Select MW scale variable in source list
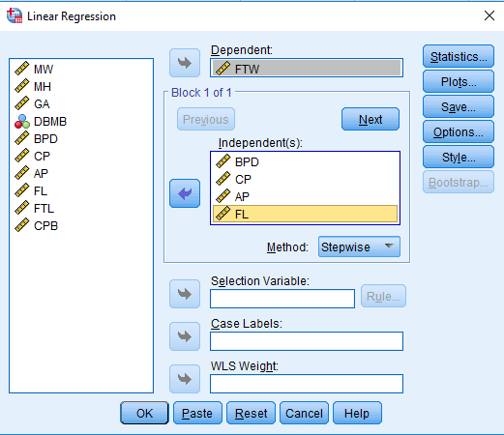This screenshot has height=435, width=504. click(x=34, y=69)
